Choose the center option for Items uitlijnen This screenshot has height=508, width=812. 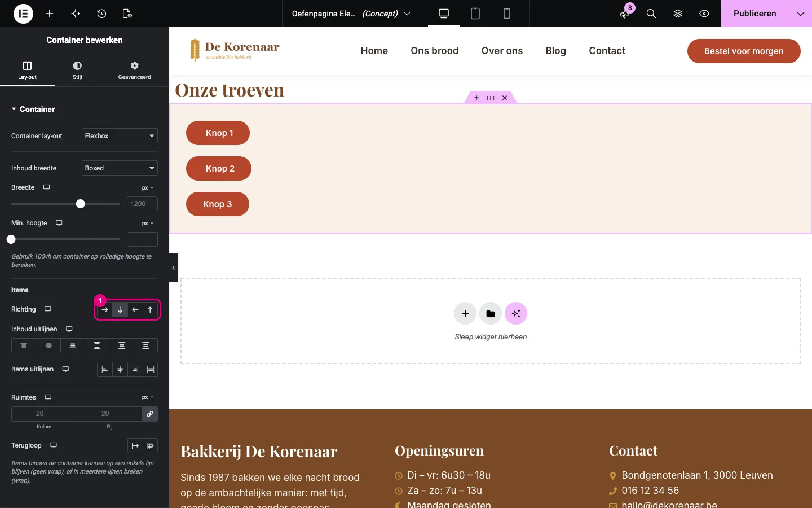click(x=120, y=370)
